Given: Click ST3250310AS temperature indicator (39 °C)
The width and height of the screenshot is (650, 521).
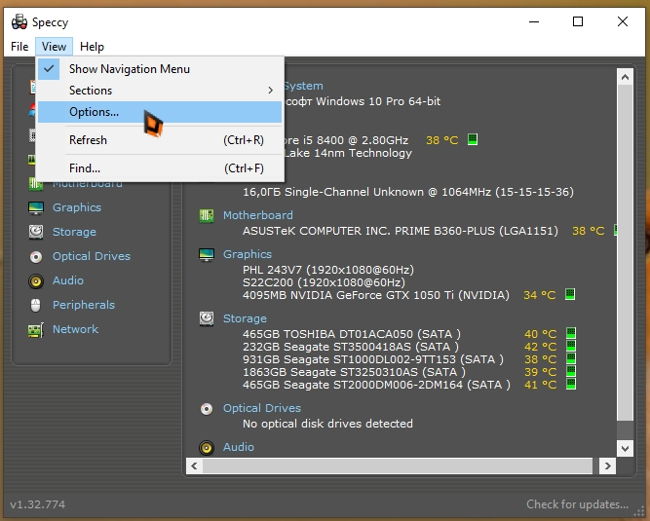Looking at the screenshot, I should click(x=571, y=371).
